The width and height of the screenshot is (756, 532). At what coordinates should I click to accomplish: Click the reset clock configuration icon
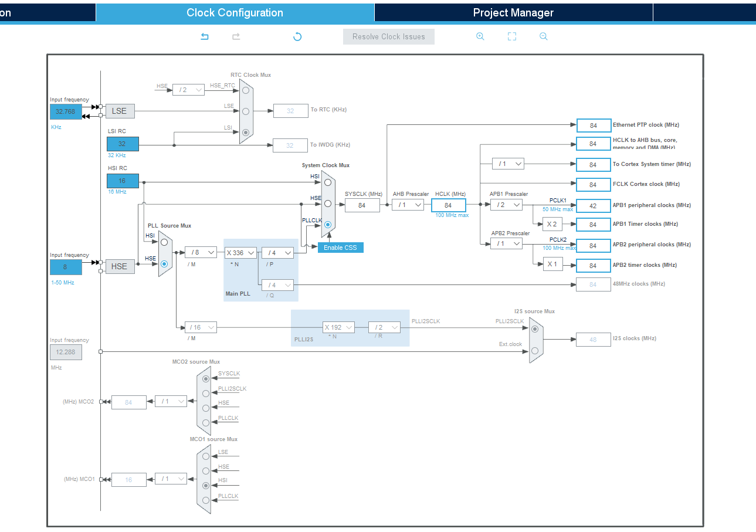click(297, 36)
